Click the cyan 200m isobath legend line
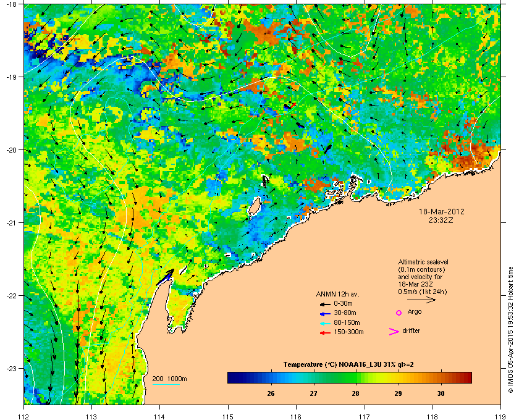This screenshot has width=519, height=420. tap(166, 385)
